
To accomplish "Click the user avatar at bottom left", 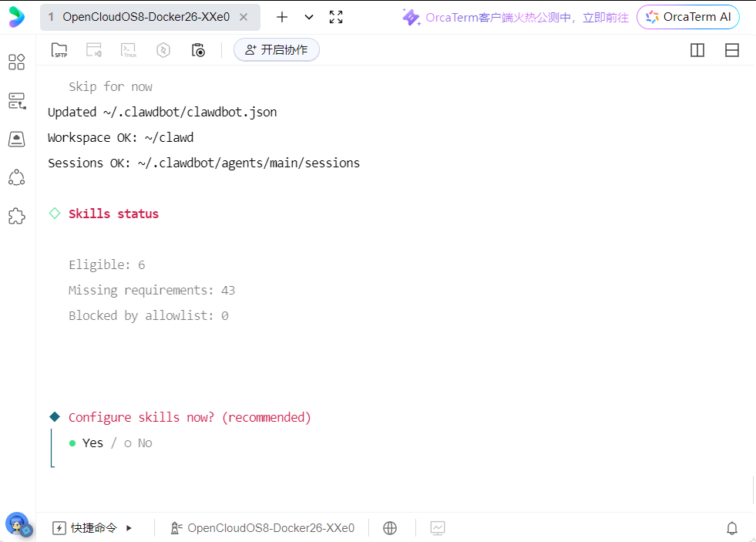I will (18, 524).
